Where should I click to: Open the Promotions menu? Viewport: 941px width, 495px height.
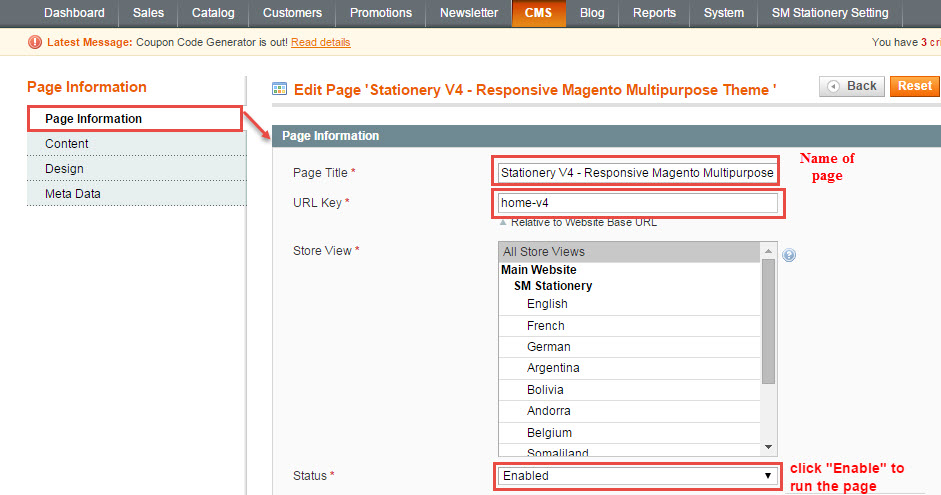pyautogui.click(x=380, y=13)
